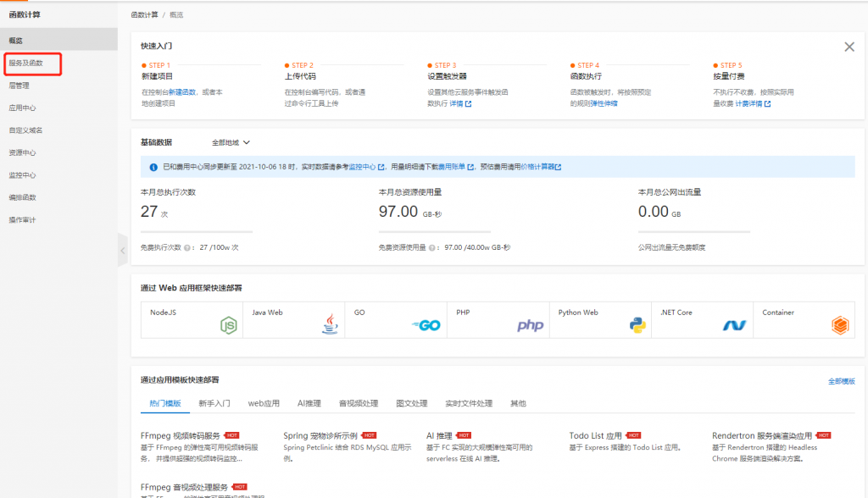The width and height of the screenshot is (868, 498).
Task: Switch to the AI推理 tab
Action: tap(309, 403)
